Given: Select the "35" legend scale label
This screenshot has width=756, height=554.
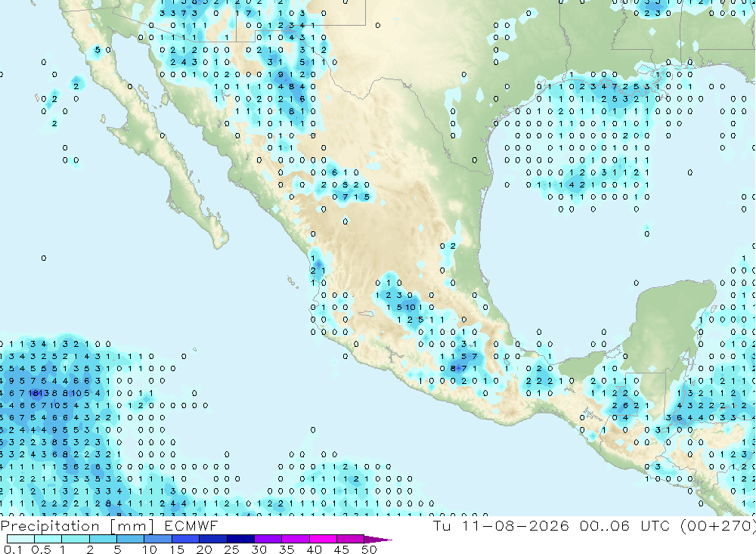Looking at the screenshot, I should click(x=287, y=549).
